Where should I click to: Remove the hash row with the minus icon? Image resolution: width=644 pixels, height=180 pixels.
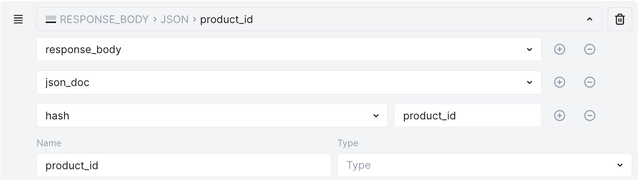pyautogui.click(x=589, y=116)
